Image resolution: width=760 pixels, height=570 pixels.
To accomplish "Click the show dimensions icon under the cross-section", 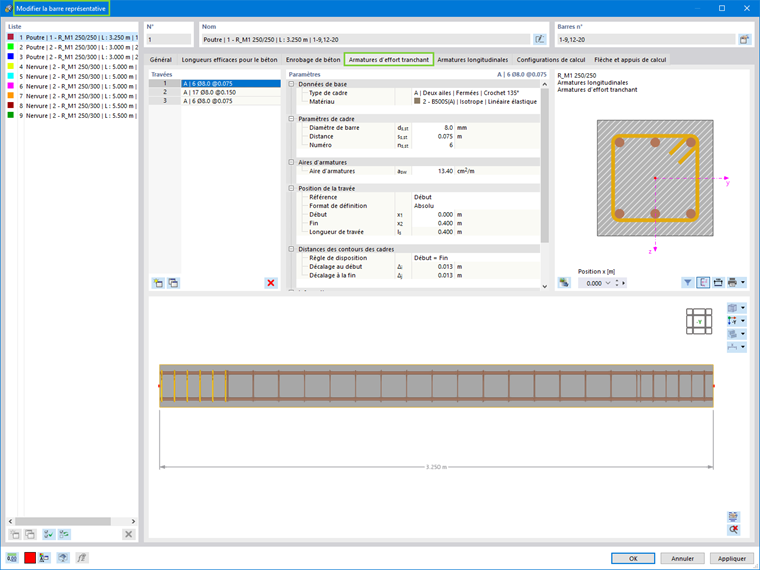I will click(x=718, y=282).
